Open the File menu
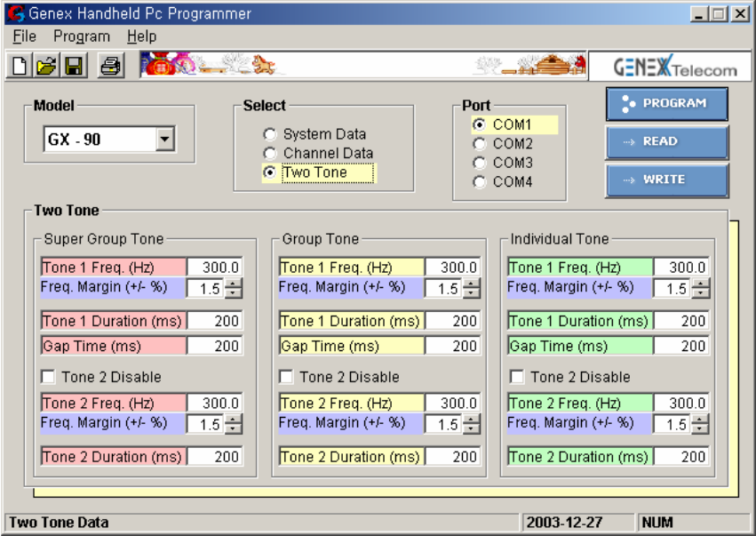Viewport: 756px width, 536px height. (x=24, y=36)
